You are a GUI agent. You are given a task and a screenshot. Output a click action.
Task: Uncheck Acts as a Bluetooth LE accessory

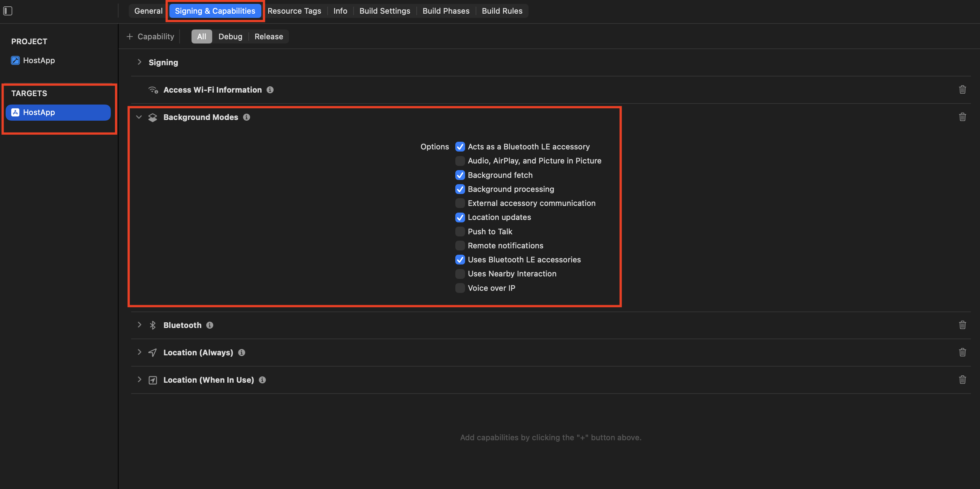click(x=460, y=147)
